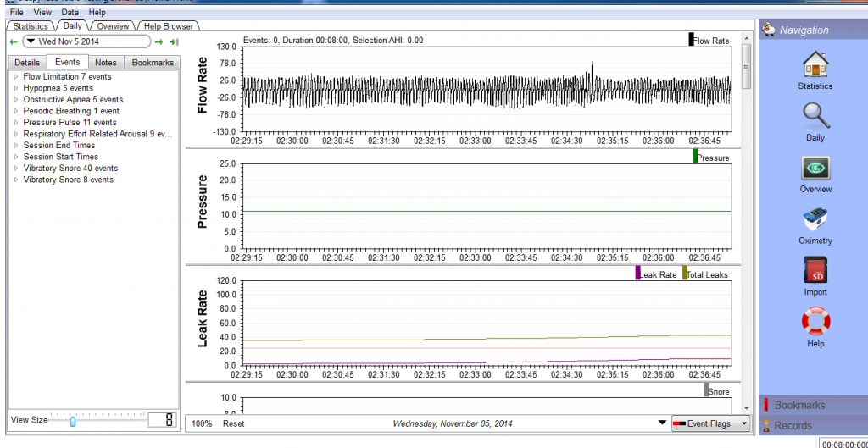Go to the previous day arrow
The width and height of the screenshot is (868, 448).
(14, 41)
